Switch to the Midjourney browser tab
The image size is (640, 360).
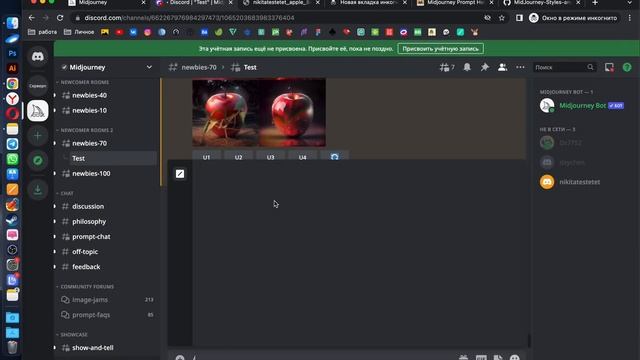pyautogui.click(x=107, y=3)
